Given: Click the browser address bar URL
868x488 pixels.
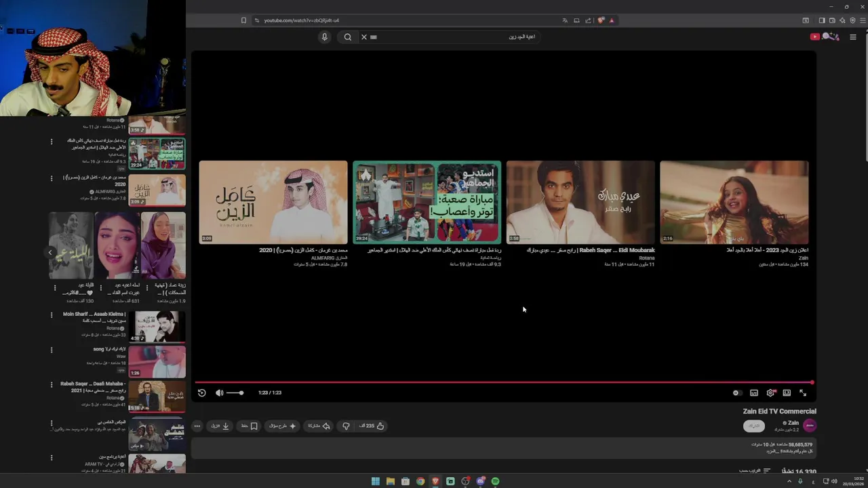Looking at the screenshot, I should tap(302, 20).
